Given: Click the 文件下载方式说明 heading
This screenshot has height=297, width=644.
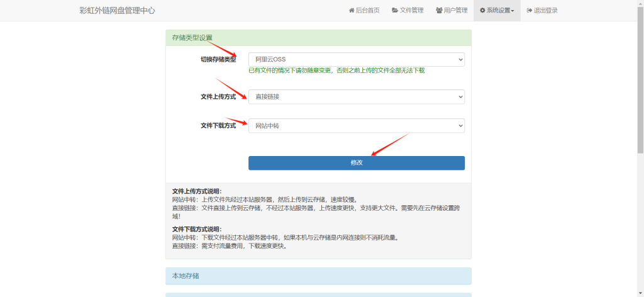Looking at the screenshot, I should click(x=197, y=229).
